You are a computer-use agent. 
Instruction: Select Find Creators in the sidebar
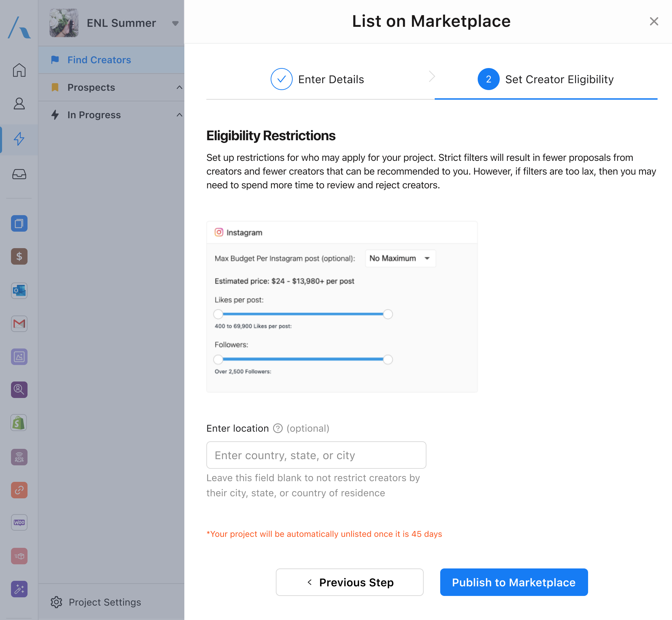pyautogui.click(x=99, y=60)
